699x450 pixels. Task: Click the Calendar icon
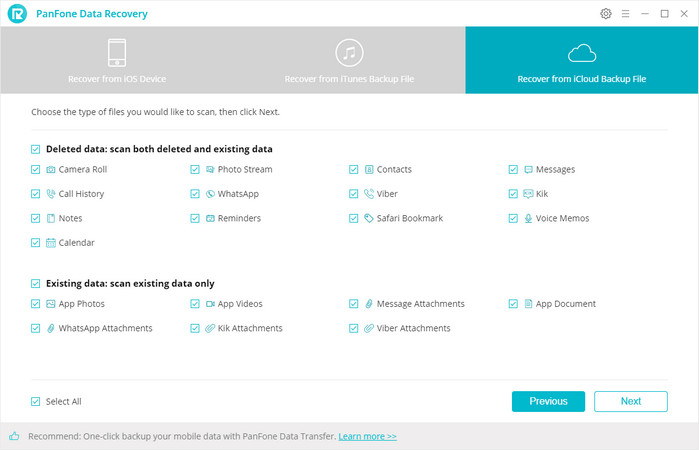point(51,243)
